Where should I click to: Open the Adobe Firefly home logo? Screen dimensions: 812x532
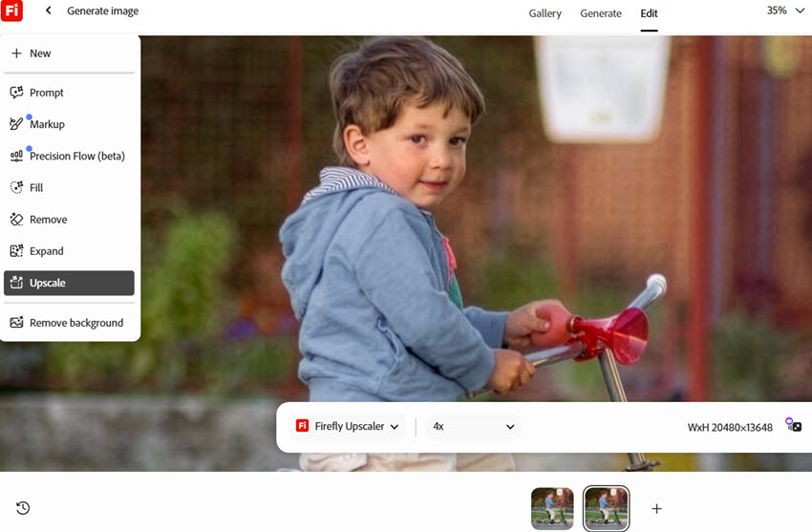pos(11,11)
